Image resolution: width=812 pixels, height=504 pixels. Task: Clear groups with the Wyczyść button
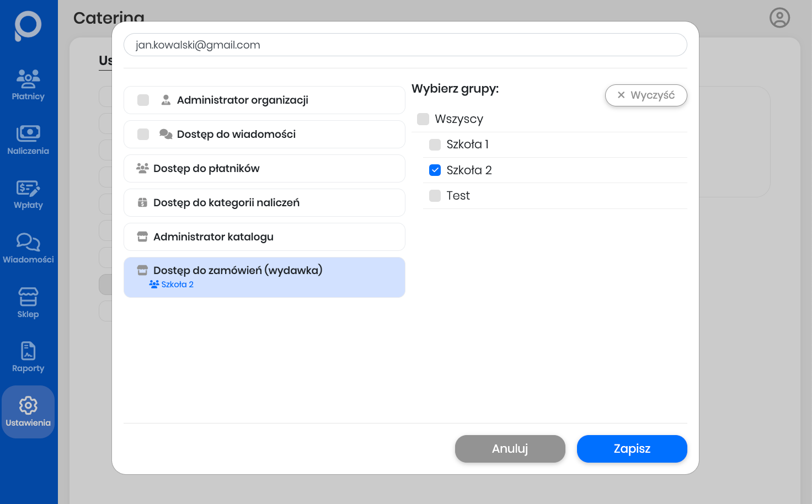point(646,95)
